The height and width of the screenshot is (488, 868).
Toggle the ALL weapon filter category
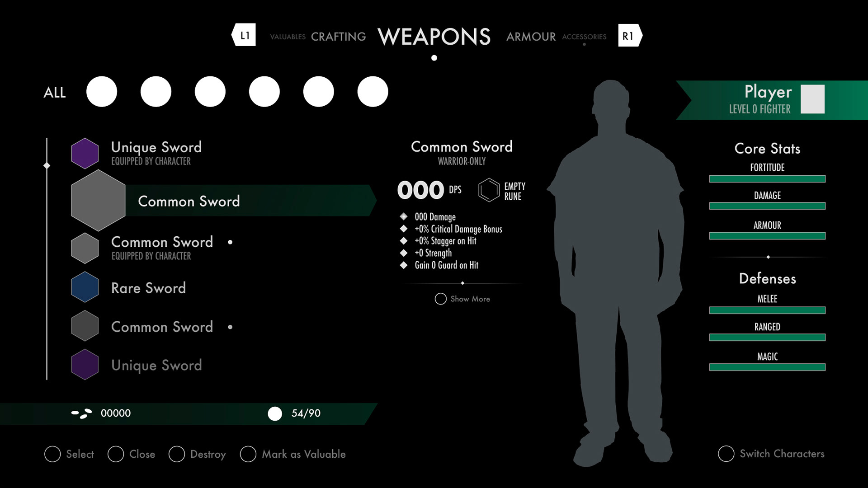tap(54, 92)
